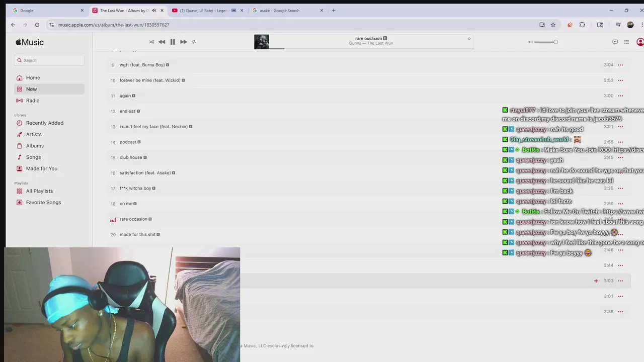This screenshot has width=644, height=362.
Task: Open Favorite Songs playlist
Action: [49, 202]
